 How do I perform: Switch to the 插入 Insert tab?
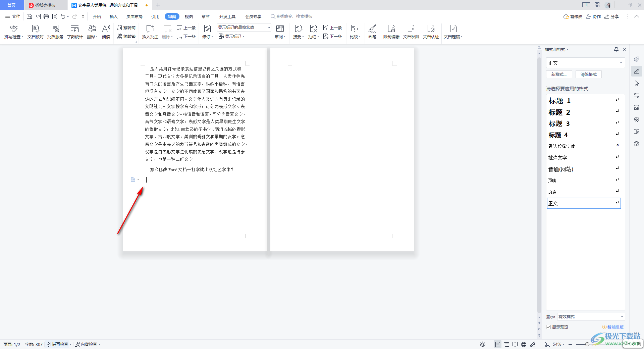coord(114,16)
